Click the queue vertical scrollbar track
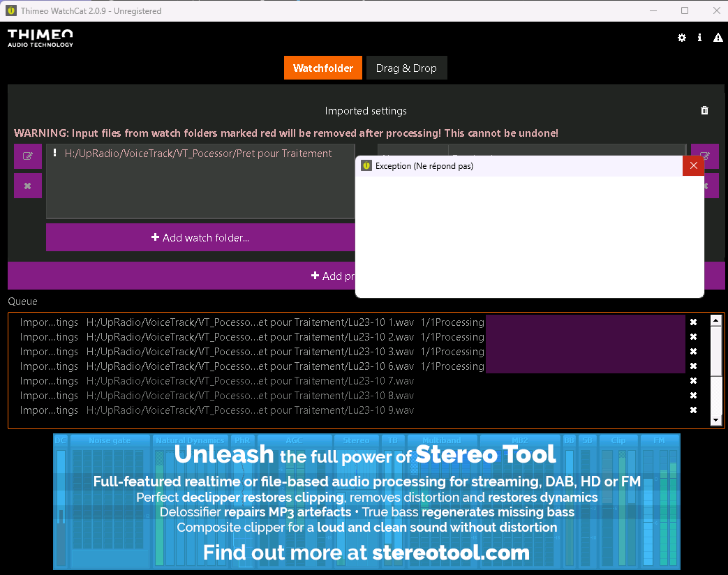 tap(716, 371)
